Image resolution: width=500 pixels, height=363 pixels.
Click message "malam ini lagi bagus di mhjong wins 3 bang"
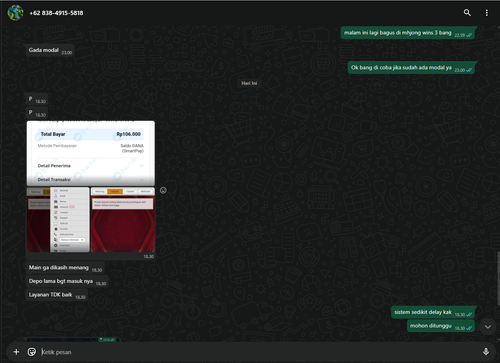pos(408,33)
